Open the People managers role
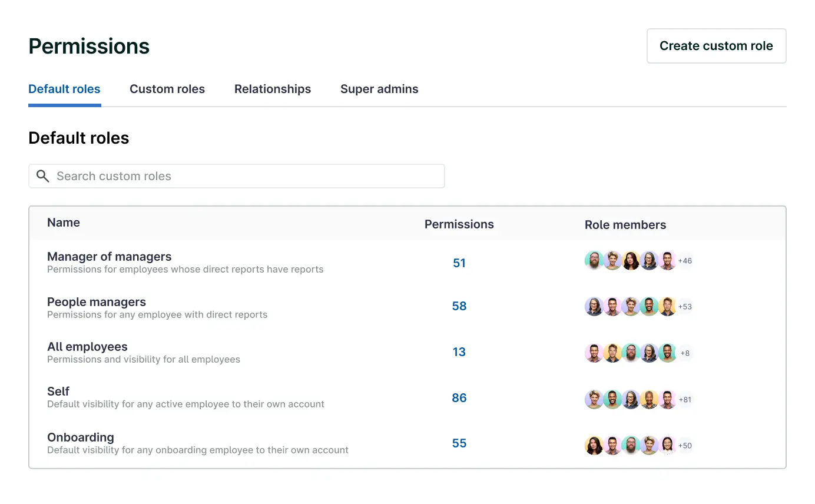The image size is (815, 504). tap(97, 302)
